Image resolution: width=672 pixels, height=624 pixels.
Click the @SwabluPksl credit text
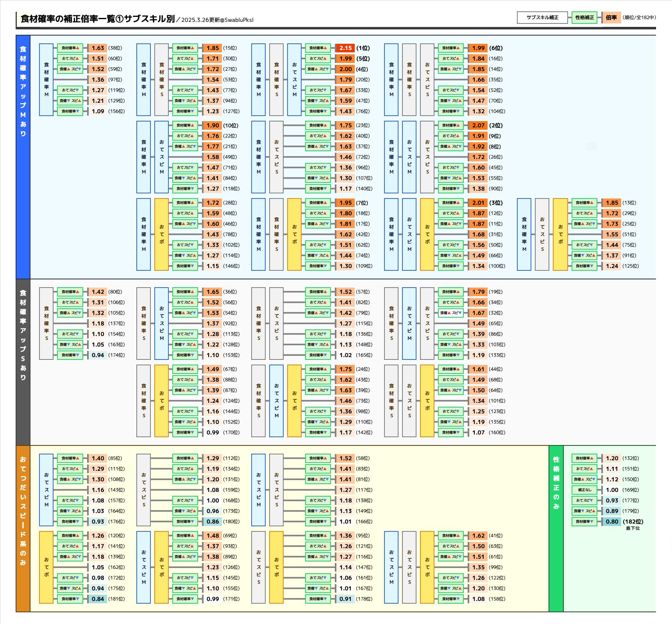point(237,20)
